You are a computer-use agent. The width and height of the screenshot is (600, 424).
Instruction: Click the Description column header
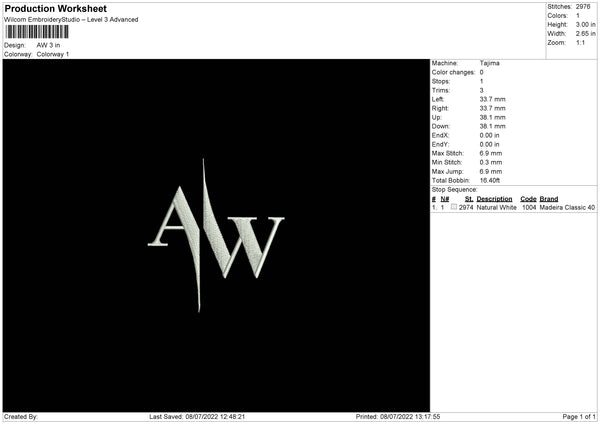(x=494, y=199)
